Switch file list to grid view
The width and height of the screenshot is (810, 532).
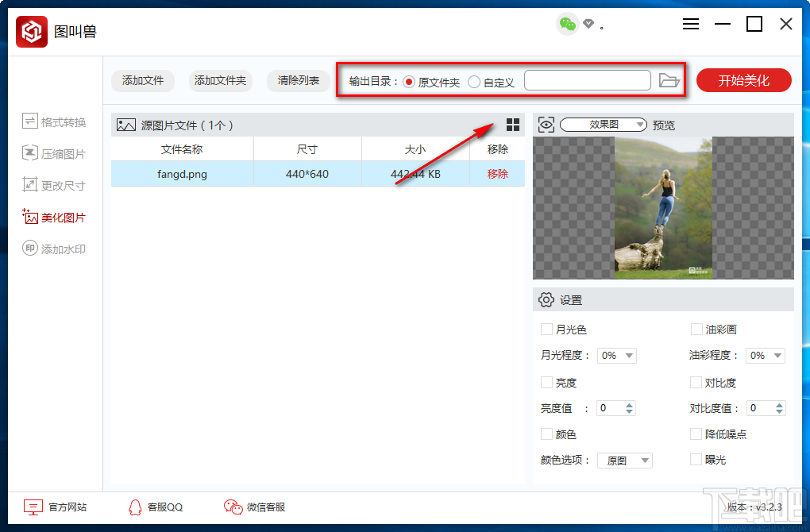pyautogui.click(x=512, y=125)
